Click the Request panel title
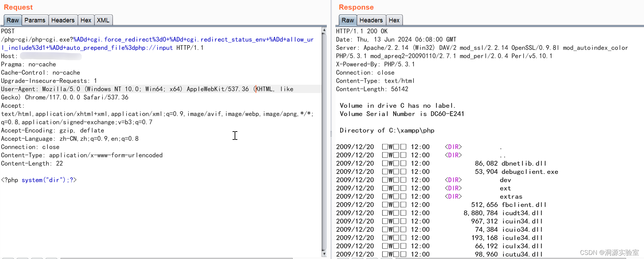644x259 pixels. coord(18,7)
